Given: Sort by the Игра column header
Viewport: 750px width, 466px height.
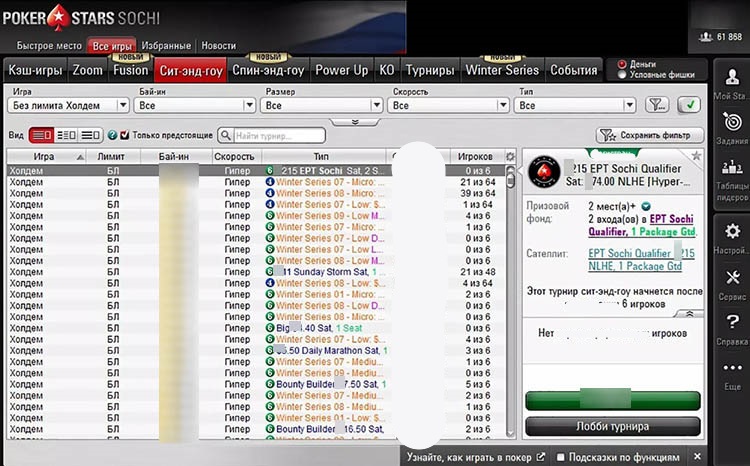Looking at the screenshot, I should point(46,156).
